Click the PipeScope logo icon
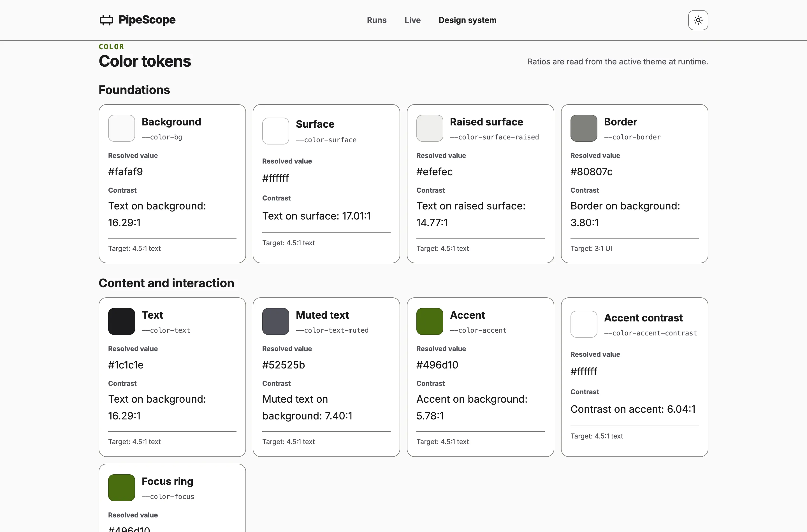 pyautogui.click(x=106, y=20)
